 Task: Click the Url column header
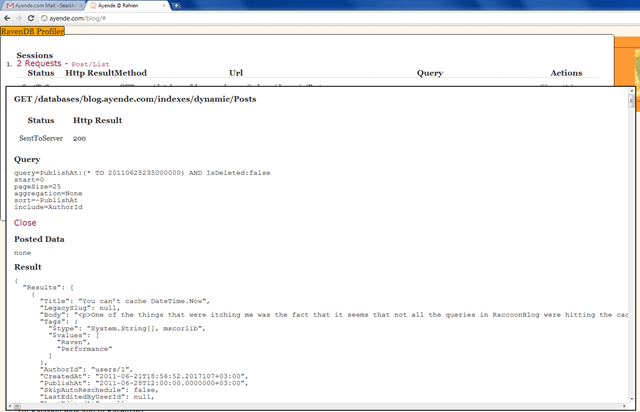click(x=236, y=73)
